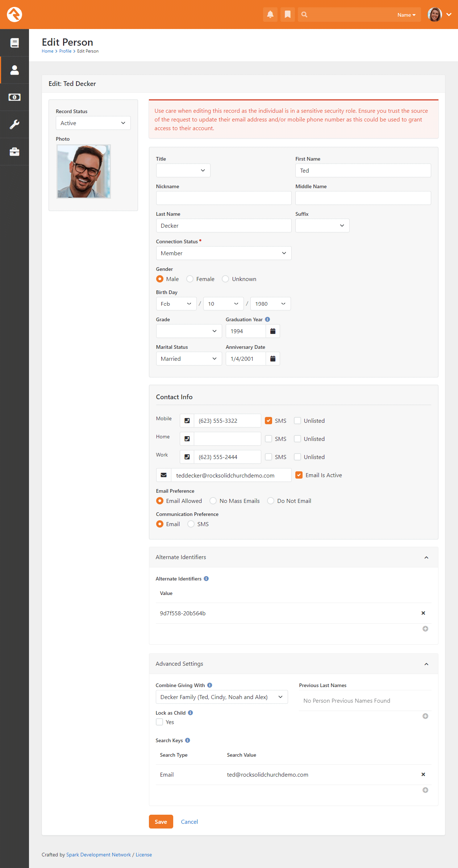The image size is (458, 868).
Task: Open the Intranet sidebar icon
Action: 14,43
